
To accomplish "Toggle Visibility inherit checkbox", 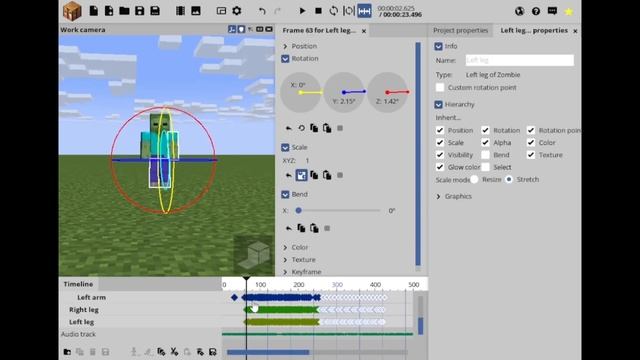I will coord(440,155).
